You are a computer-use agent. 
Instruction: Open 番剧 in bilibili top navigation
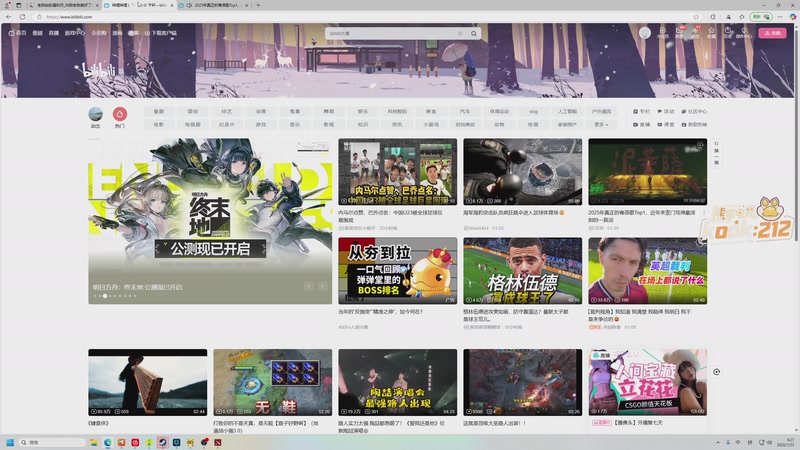37,33
